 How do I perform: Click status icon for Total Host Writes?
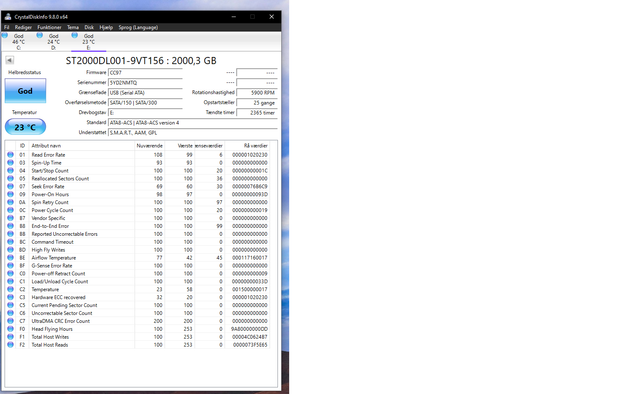pos(10,337)
